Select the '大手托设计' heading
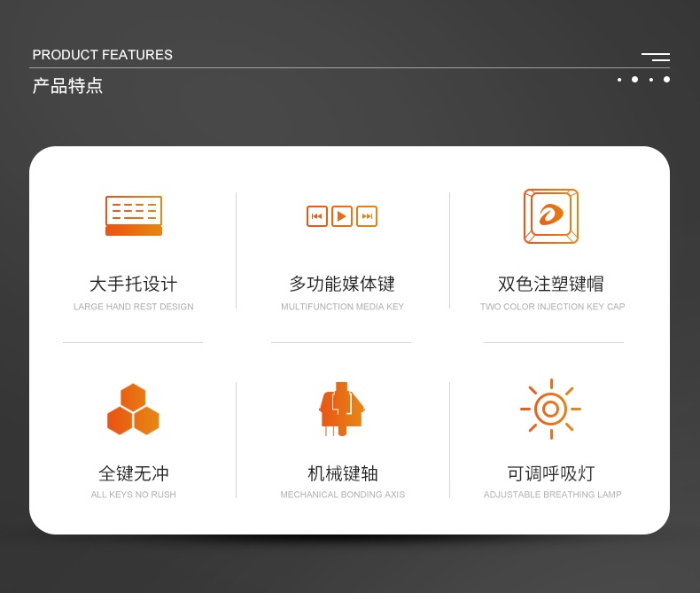 (134, 284)
